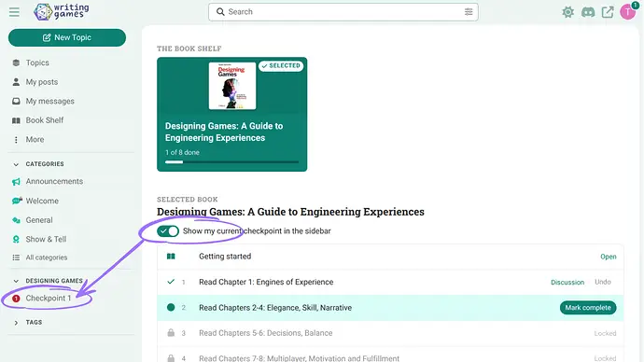Click the external link icon in header
644x362 pixels.
[x=608, y=12]
